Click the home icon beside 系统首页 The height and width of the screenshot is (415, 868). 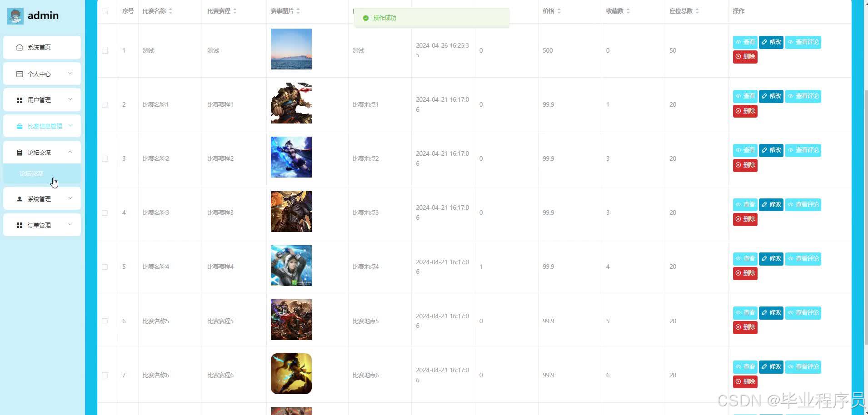point(19,47)
